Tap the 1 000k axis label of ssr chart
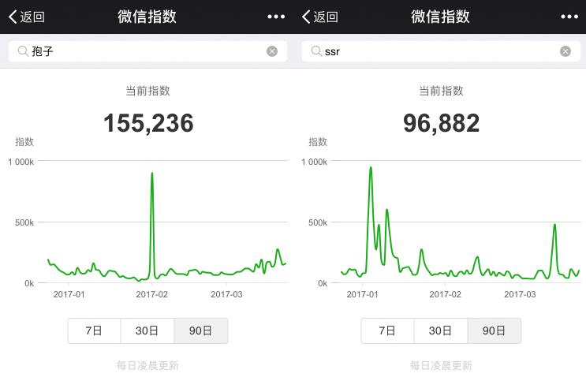Image resolution: width=586 pixels, height=392 pixels. click(315, 162)
